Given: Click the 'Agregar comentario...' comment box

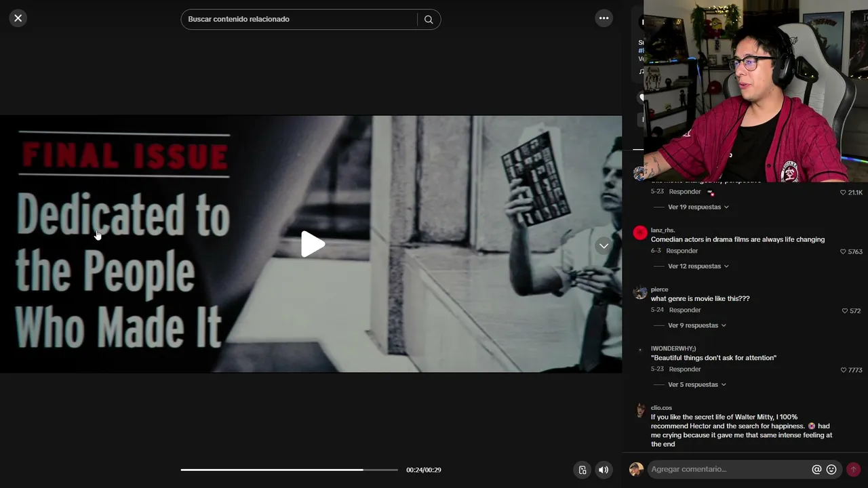Looking at the screenshot, I should [729, 469].
